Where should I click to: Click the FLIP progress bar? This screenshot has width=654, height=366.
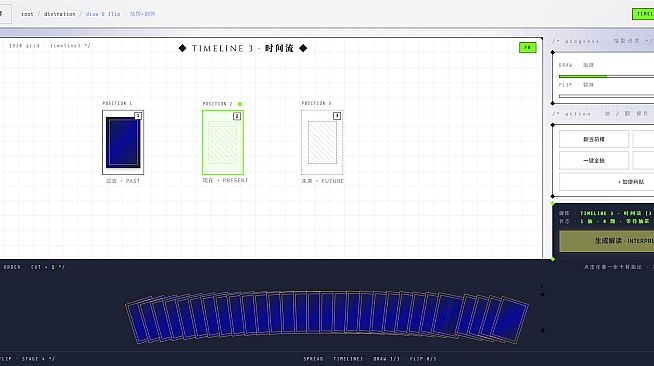coord(606,96)
